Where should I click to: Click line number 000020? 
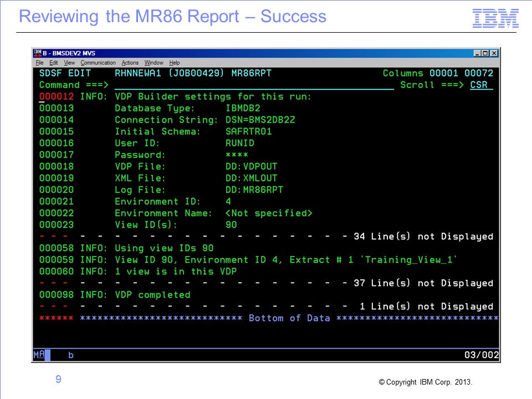[57, 190]
